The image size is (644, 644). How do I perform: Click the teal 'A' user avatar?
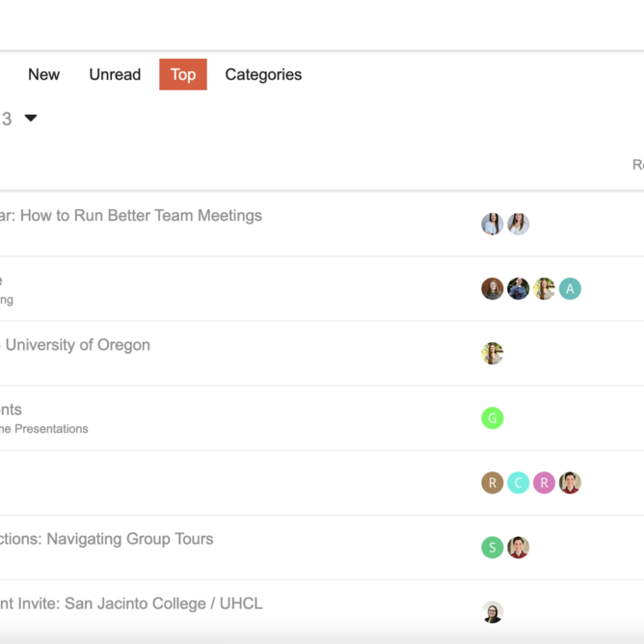(x=570, y=289)
